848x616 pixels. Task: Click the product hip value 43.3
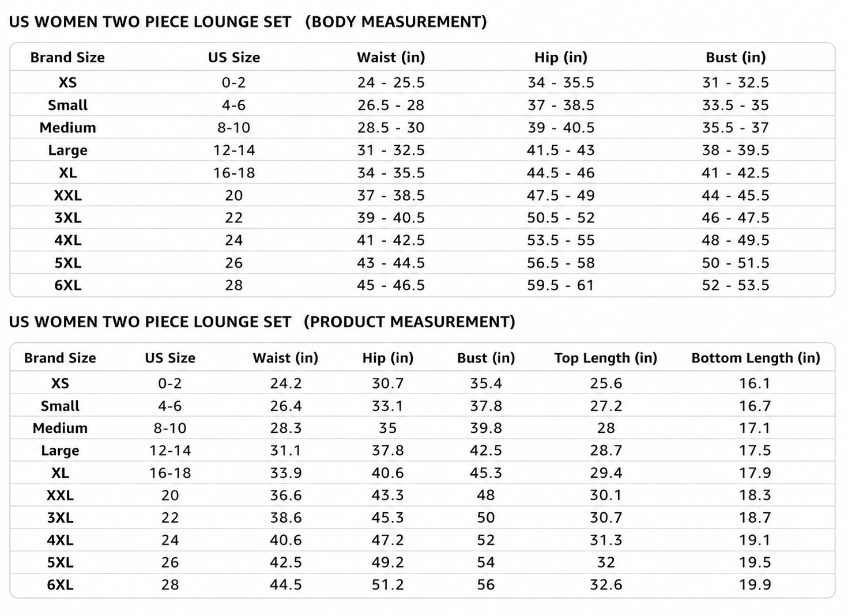pos(387,495)
